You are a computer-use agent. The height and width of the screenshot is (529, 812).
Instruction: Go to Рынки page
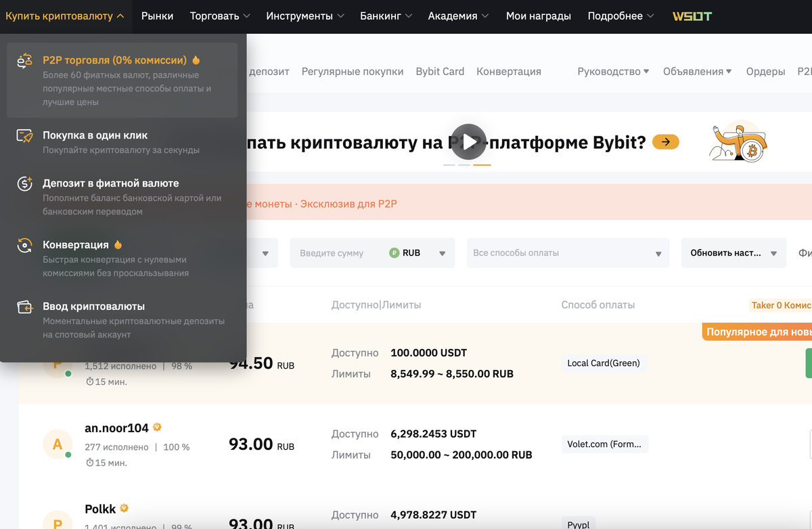[157, 16]
